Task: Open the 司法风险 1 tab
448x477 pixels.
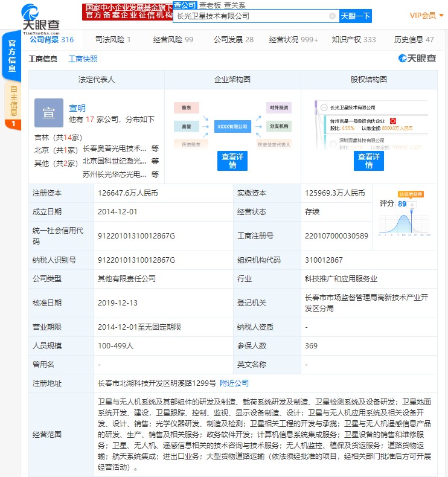Action: coord(113,39)
